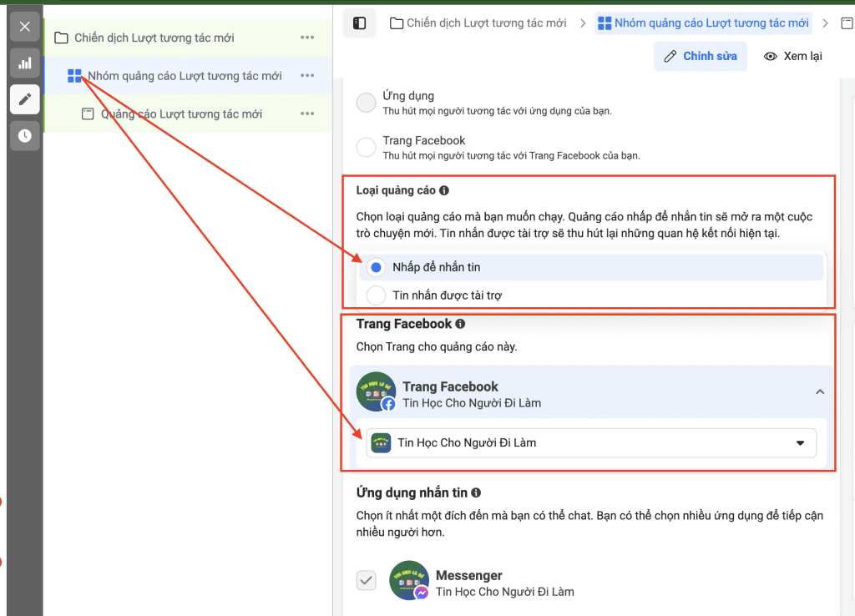This screenshot has height=616, width=855.
Task: Toggle the Messenger checkbox
Action: pos(366,580)
